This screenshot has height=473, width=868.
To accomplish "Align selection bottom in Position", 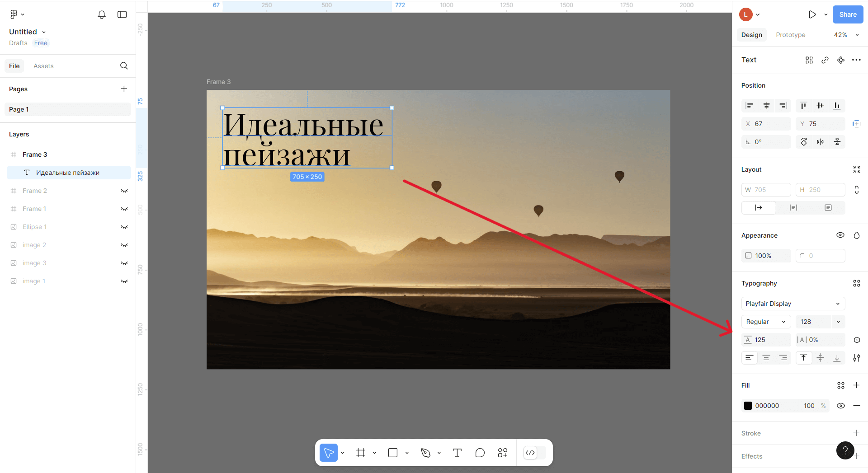I will tap(837, 106).
